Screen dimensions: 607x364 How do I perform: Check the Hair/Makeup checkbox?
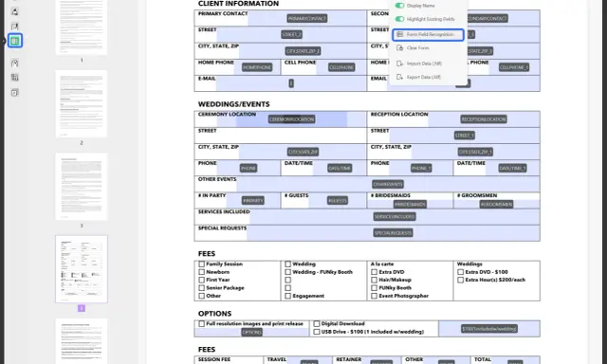coord(375,280)
